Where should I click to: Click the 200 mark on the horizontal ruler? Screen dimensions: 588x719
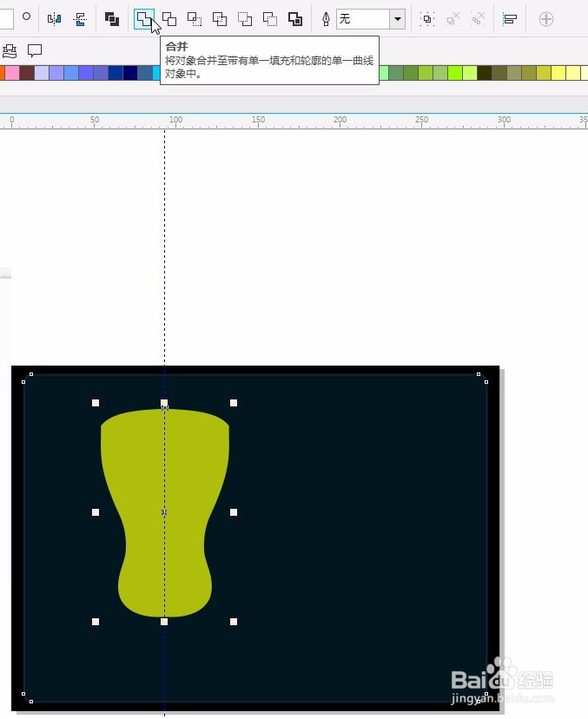tap(340, 120)
